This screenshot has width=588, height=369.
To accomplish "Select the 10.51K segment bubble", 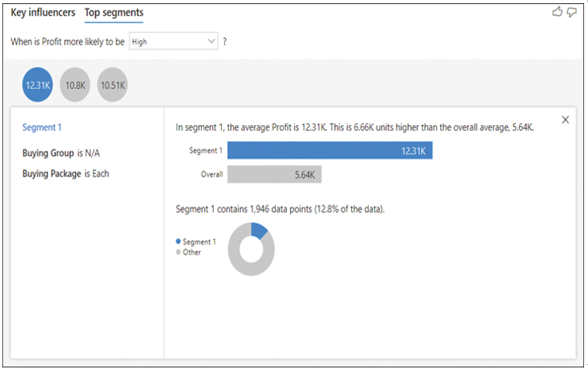I will tap(112, 85).
